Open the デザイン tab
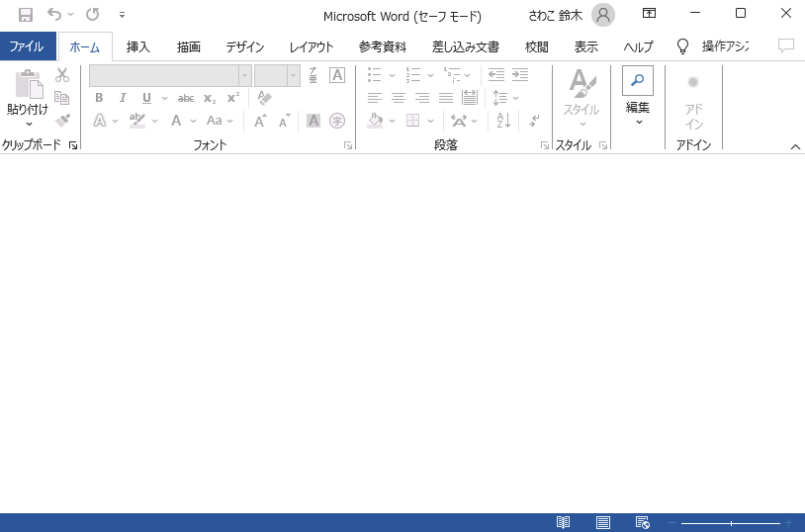 (245, 46)
